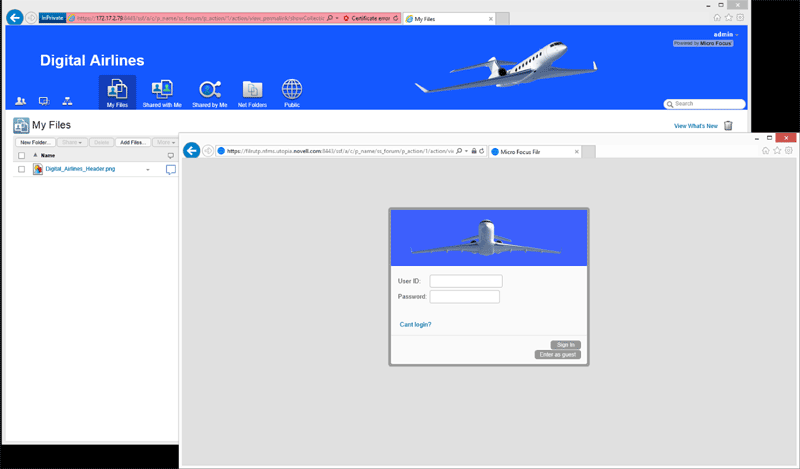Screen dimensions: 800x469
Task: Select the Micro Focus Filr browser tab
Action: tap(535, 152)
